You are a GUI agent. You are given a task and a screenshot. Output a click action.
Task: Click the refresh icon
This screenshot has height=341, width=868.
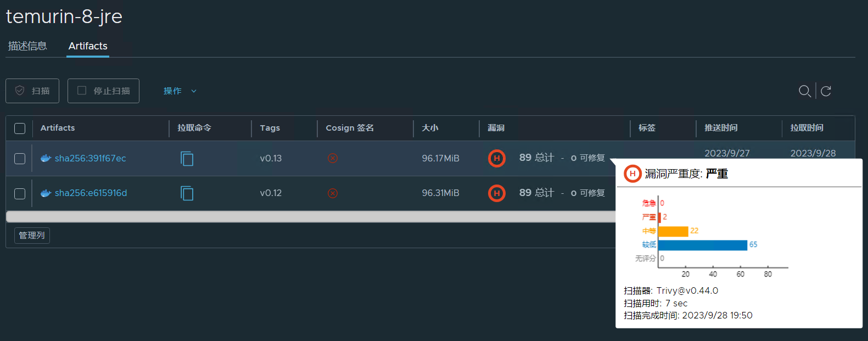coord(826,91)
